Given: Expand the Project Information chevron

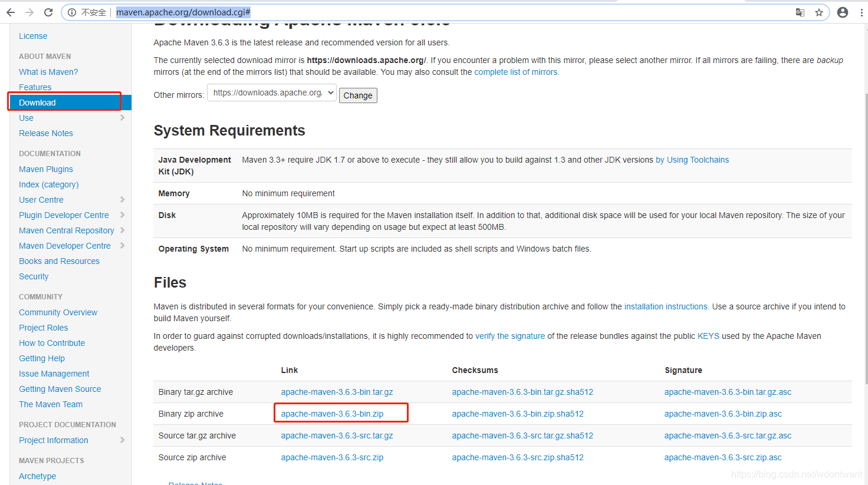Looking at the screenshot, I should 122,440.
